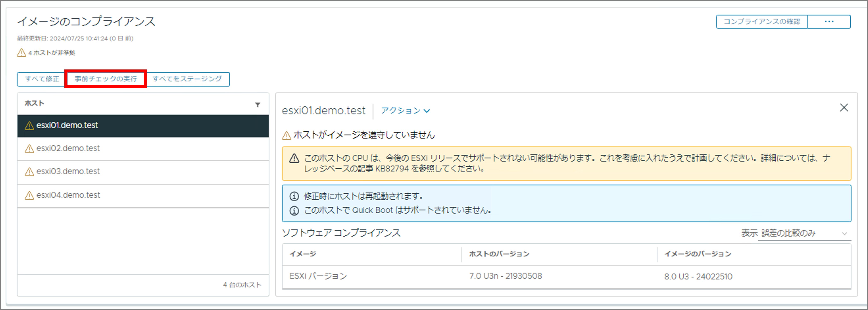Click warning icon next to esxi02.demo.test
Screen dimensions: 868x310
click(x=29, y=149)
